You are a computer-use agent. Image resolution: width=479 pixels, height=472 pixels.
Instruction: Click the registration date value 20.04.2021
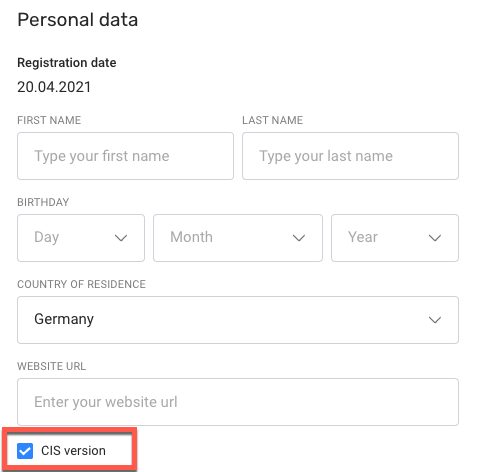coord(54,87)
